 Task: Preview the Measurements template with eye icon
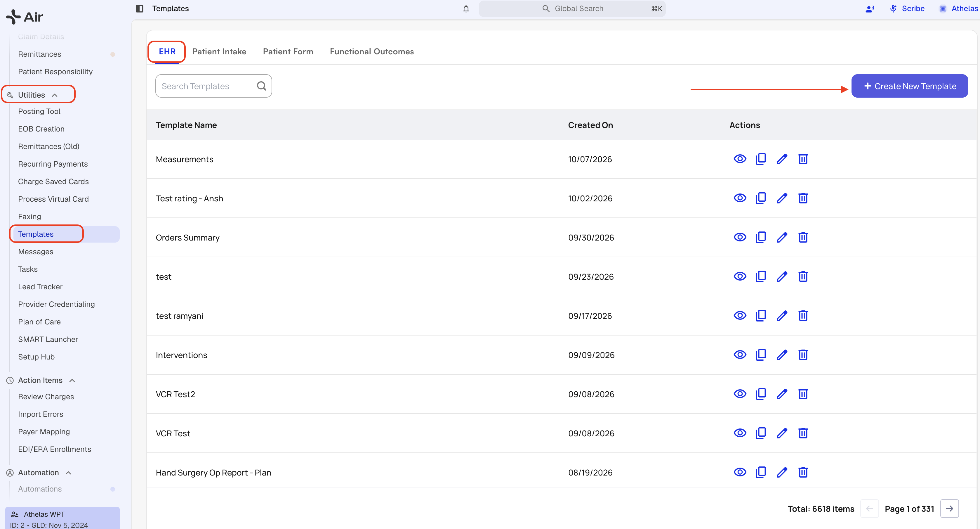point(740,159)
